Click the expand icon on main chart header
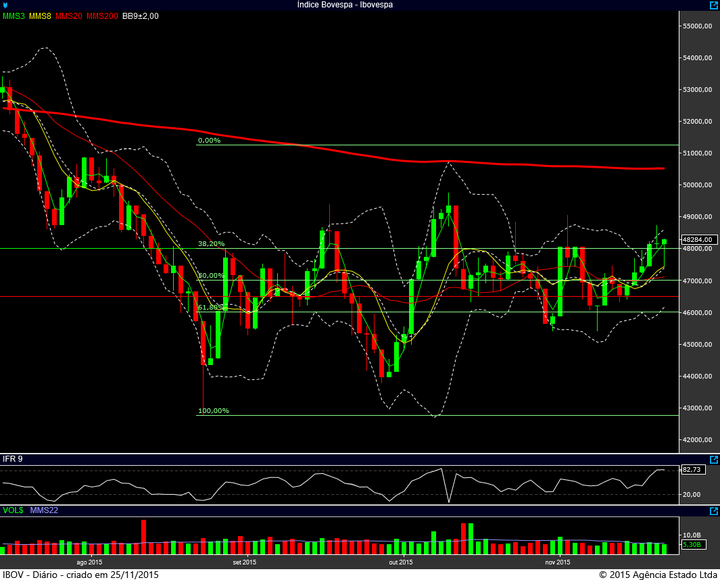The image size is (720, 580). click(714, 5)
